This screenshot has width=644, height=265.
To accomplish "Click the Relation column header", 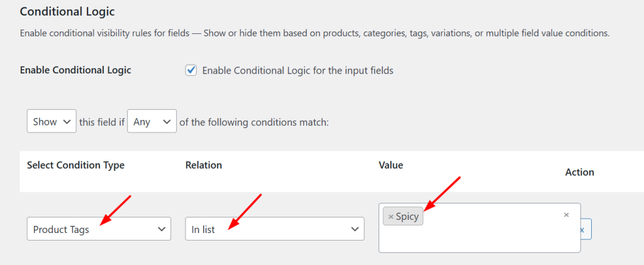I will pyautogui.click(x=204, y=165).
